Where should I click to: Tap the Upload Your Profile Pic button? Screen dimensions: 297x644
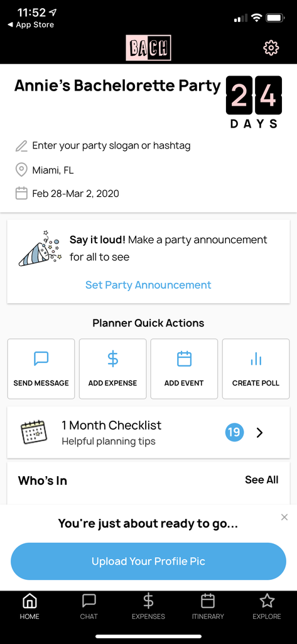[148, 561]
